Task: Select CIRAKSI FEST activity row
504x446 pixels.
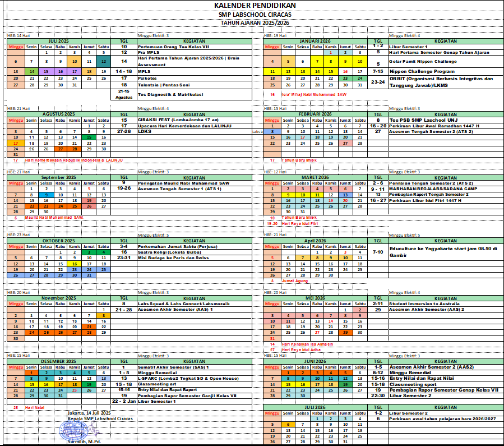Action: pyautogui.click(x=162, y=119)
